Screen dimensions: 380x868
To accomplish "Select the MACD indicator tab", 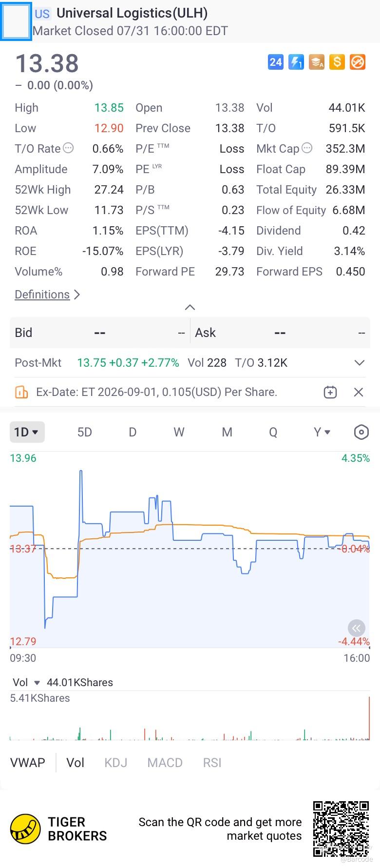I will 165,763.
